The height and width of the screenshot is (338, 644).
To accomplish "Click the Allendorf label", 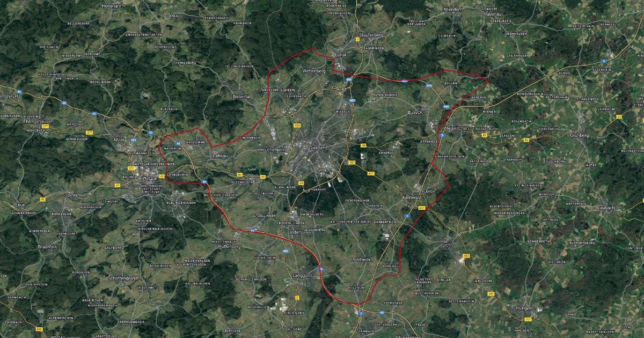I will (453, 10).
